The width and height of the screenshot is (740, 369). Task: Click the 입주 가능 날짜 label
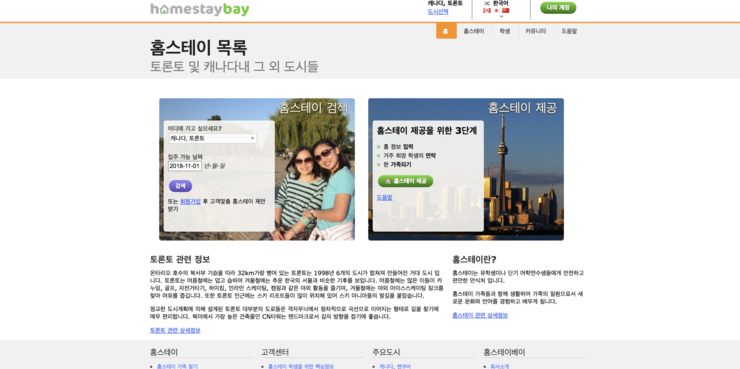coord(185,157)
